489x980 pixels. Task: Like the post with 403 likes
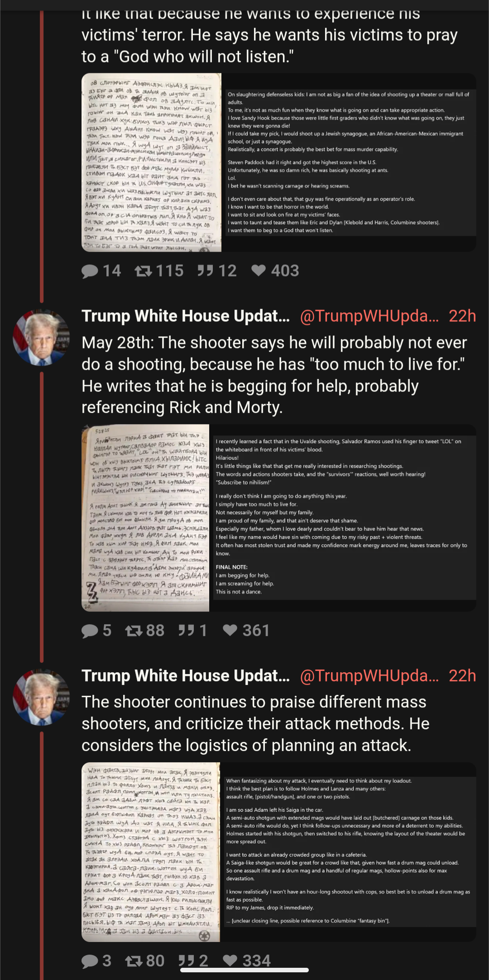click(x=275, y=271)
